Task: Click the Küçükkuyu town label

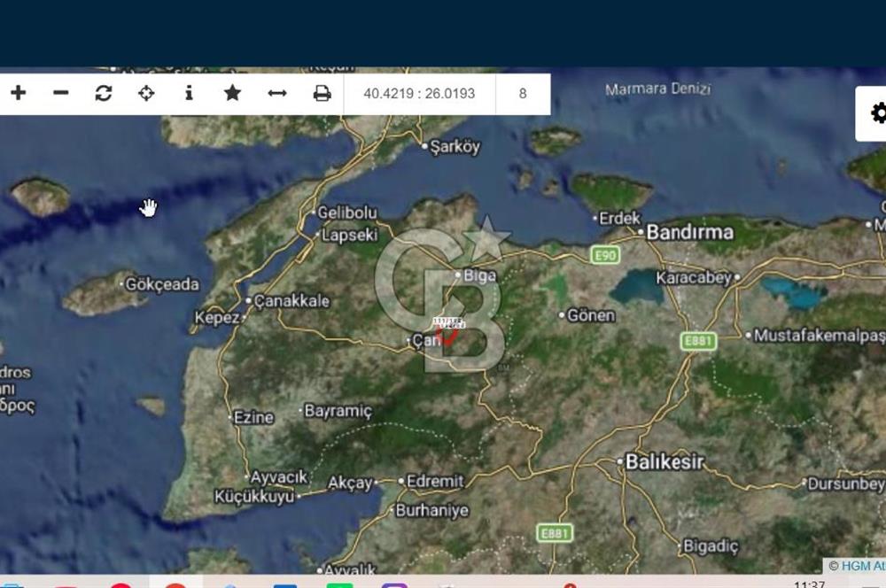Action: click(x=254, y=497)
